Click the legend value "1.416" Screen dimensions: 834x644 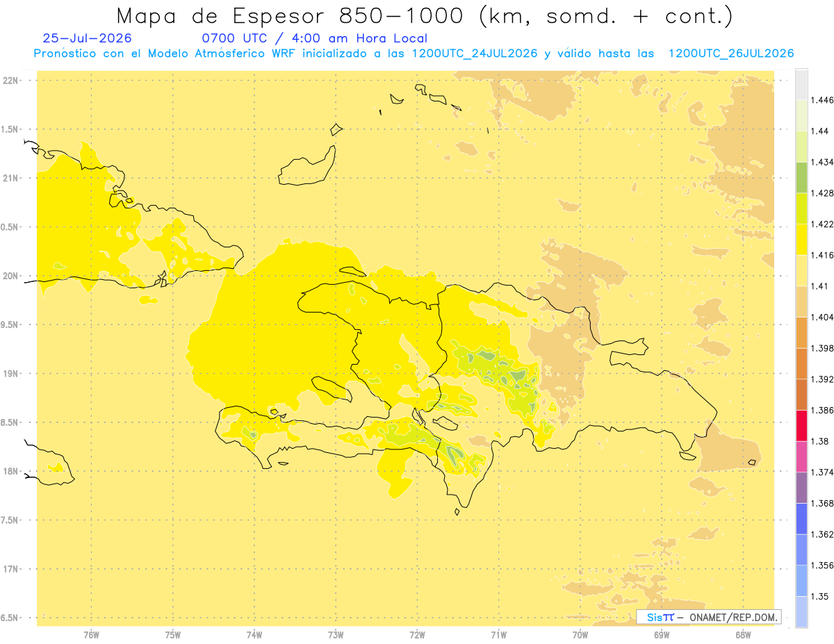point(822,255)
